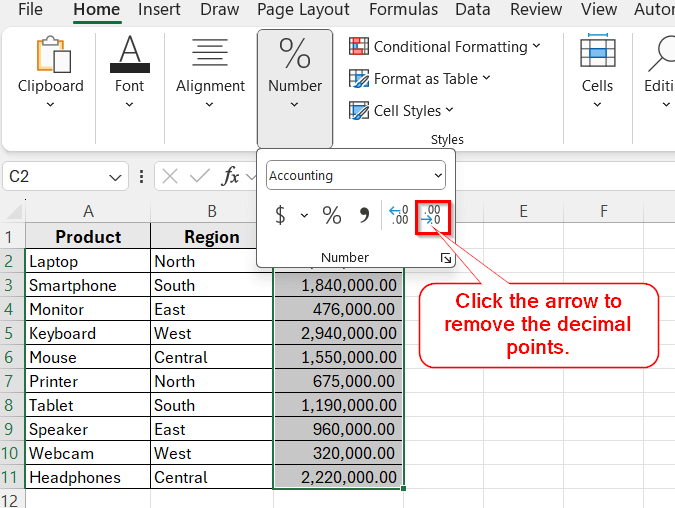Click Insert Function fx icon
Screen dimensions: 675x508
(230, 176)
